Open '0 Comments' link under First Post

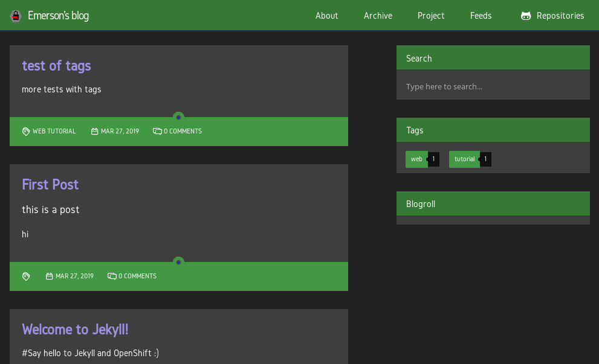(x=137, y=276)
